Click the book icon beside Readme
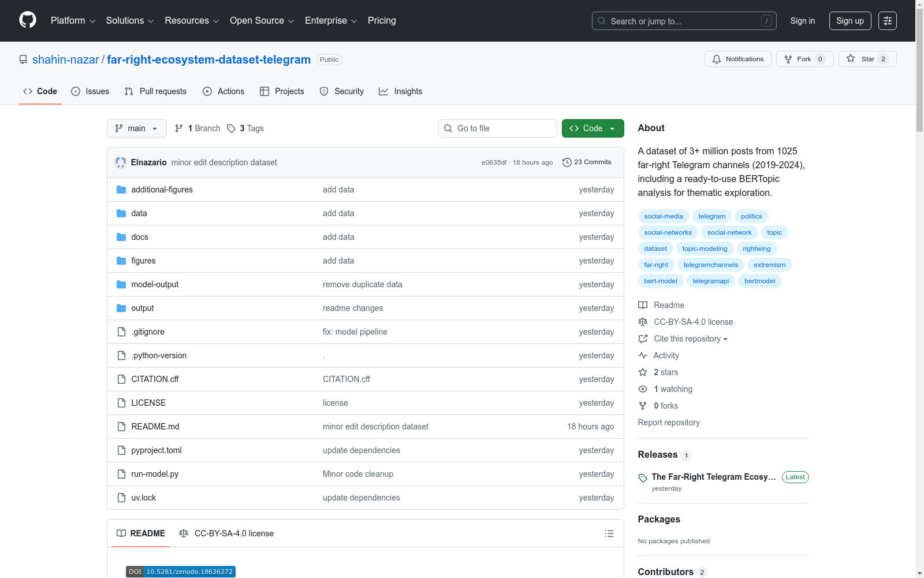Viewport: 924px width, 578px height. (643, 305)
